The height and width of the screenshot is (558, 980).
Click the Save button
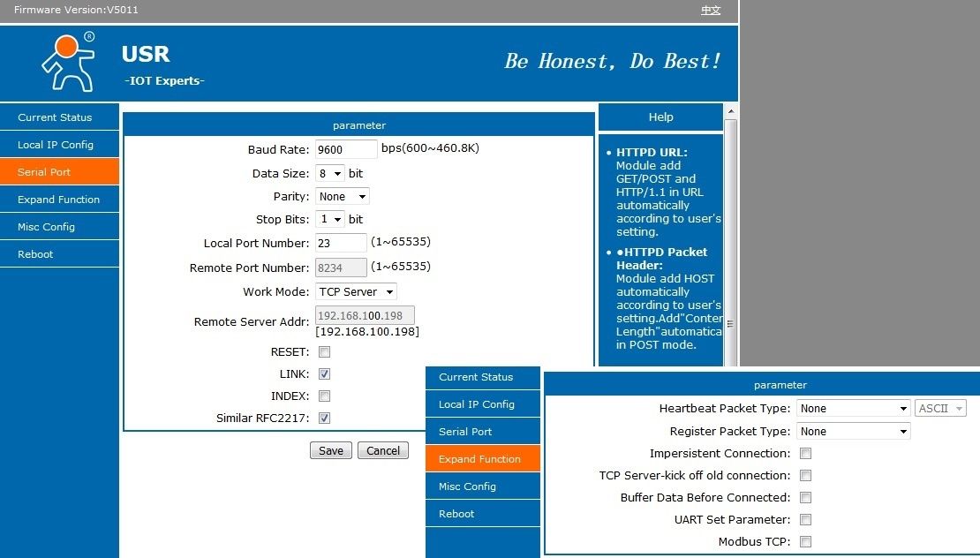coord(330,450)
